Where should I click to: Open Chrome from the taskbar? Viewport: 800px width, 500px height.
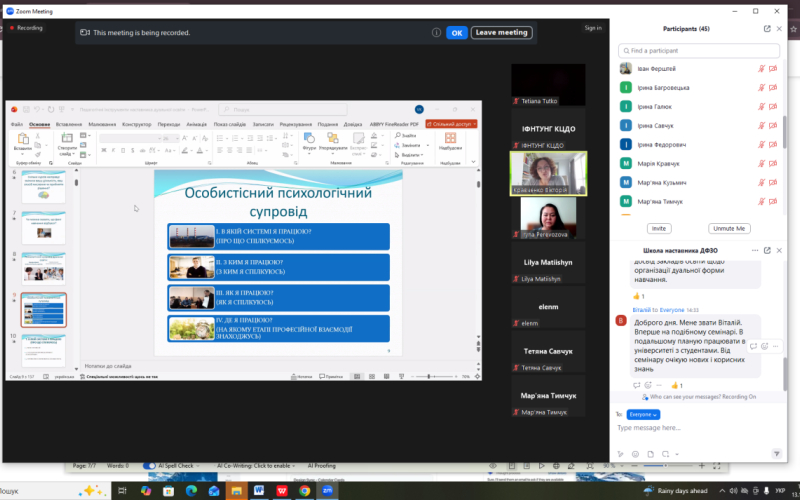305,491
